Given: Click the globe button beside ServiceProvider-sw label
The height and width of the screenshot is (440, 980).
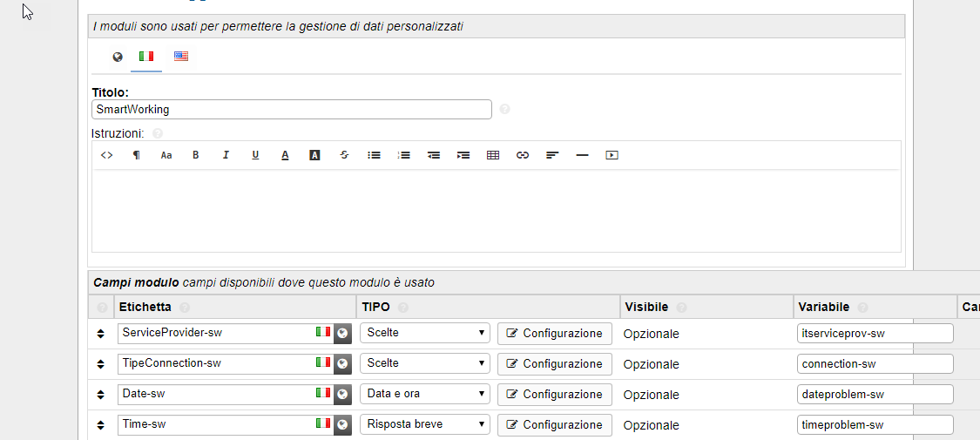Looking at the screenshot, I should 342,333.
